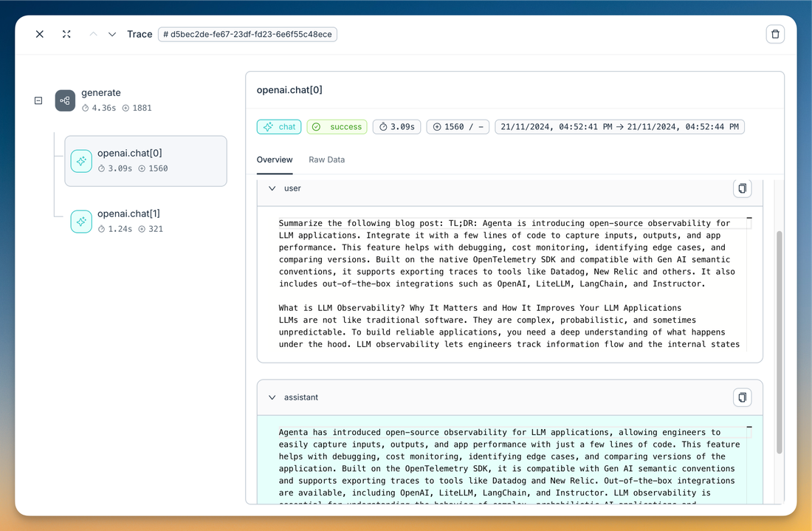Open the openai.chat[1] span
812x531 pixels.
tap(145, 222)
